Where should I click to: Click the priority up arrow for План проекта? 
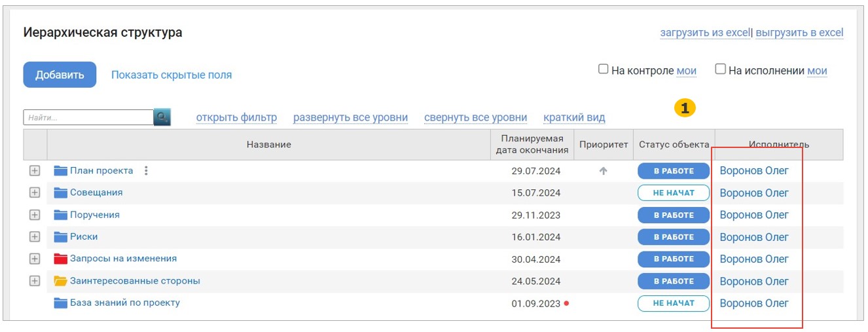point(604,171)
